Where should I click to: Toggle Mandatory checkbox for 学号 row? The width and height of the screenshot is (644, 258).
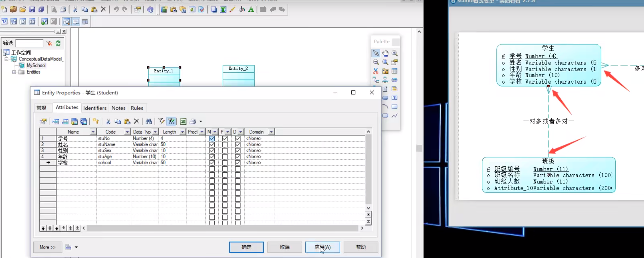212,138
